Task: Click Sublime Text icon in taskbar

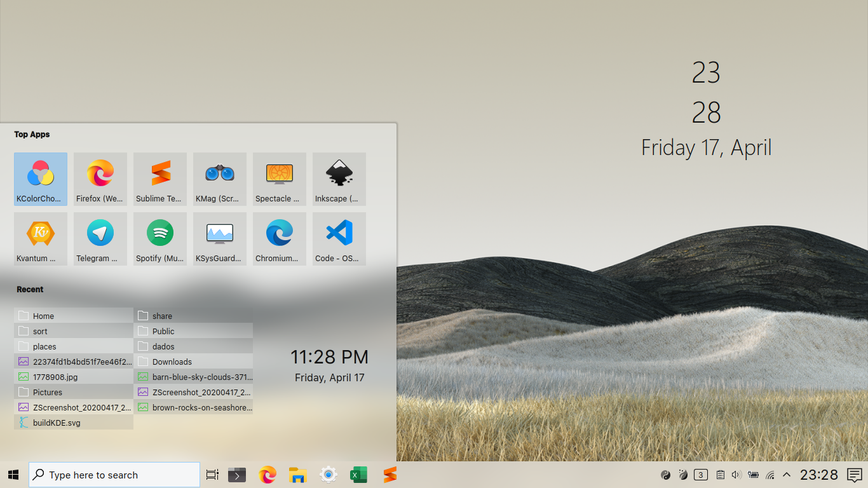Action: [x=390, y=475]
